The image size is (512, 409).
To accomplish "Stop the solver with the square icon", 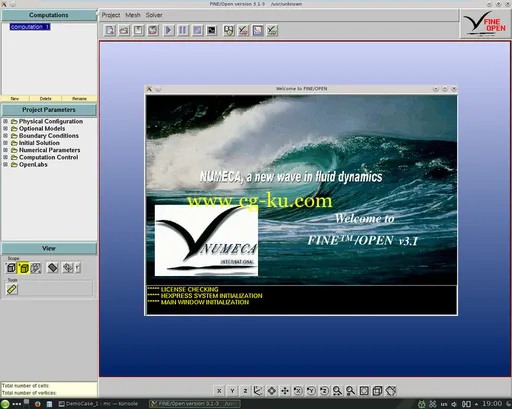I will click(197, 30).
